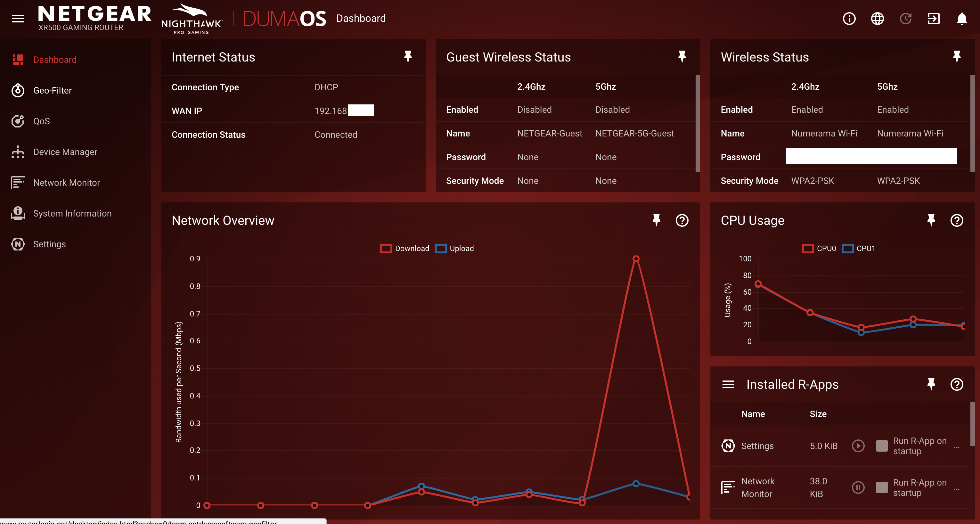Pin the Wireless Status panel

tap(956, 57)
